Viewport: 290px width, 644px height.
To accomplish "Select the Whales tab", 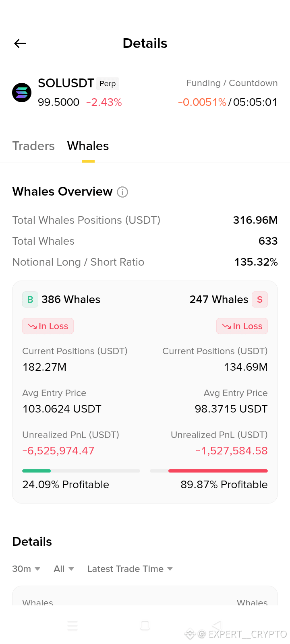I will (x=88, y=146).
